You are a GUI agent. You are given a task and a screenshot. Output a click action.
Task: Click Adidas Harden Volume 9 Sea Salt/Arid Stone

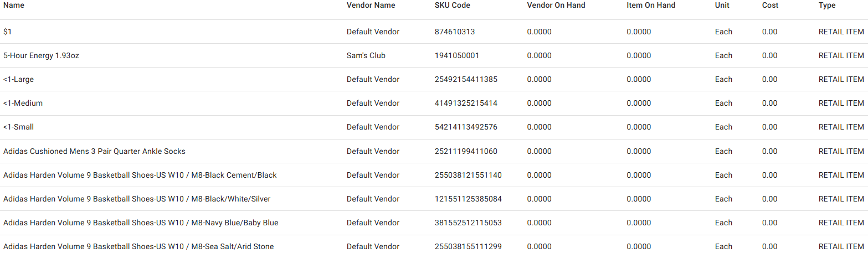[x=138, y=246]
